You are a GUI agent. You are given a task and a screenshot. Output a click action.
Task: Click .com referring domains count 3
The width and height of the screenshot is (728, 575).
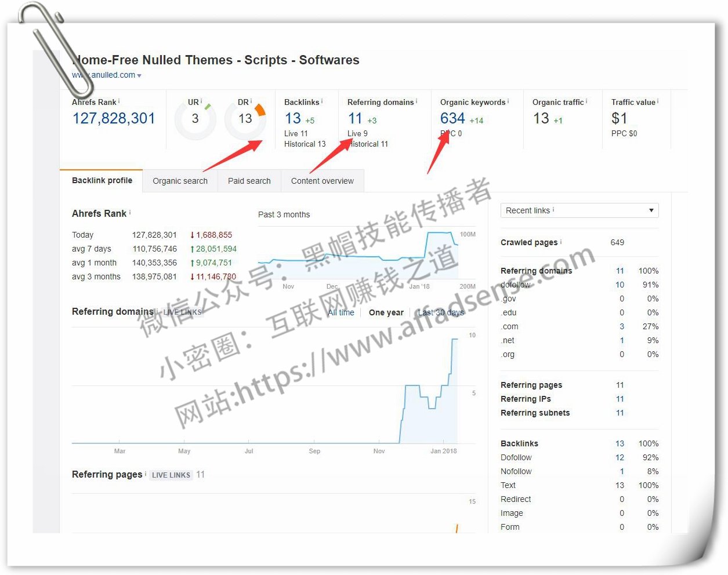coord(622,326)
